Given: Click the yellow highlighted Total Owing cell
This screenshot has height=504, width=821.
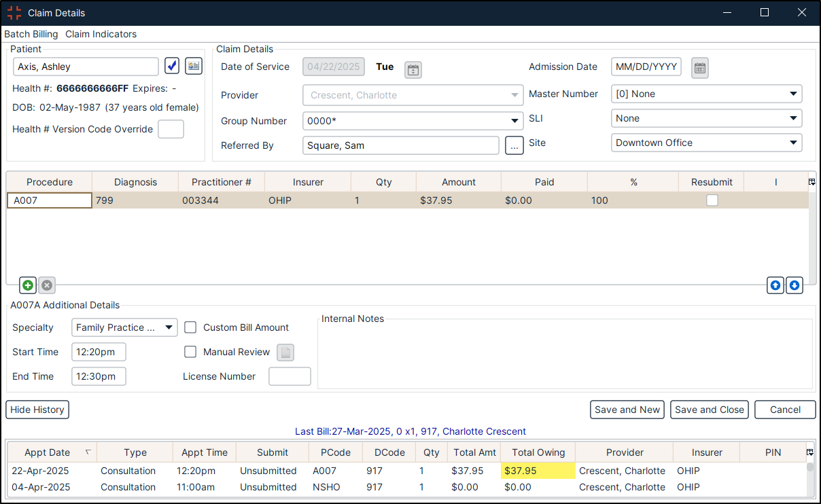Looking at the screenshot, I should (538, 471).
